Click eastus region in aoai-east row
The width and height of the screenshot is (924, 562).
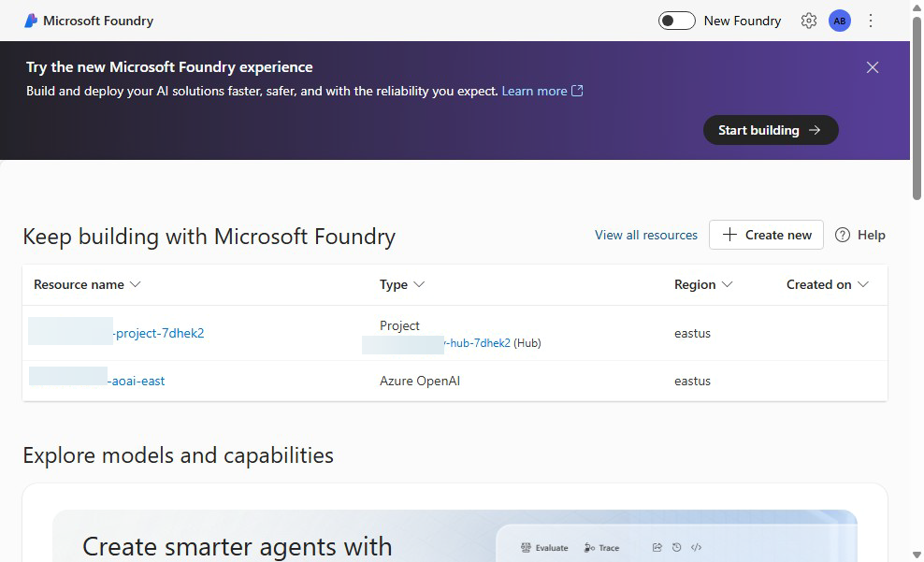point(692,381)
